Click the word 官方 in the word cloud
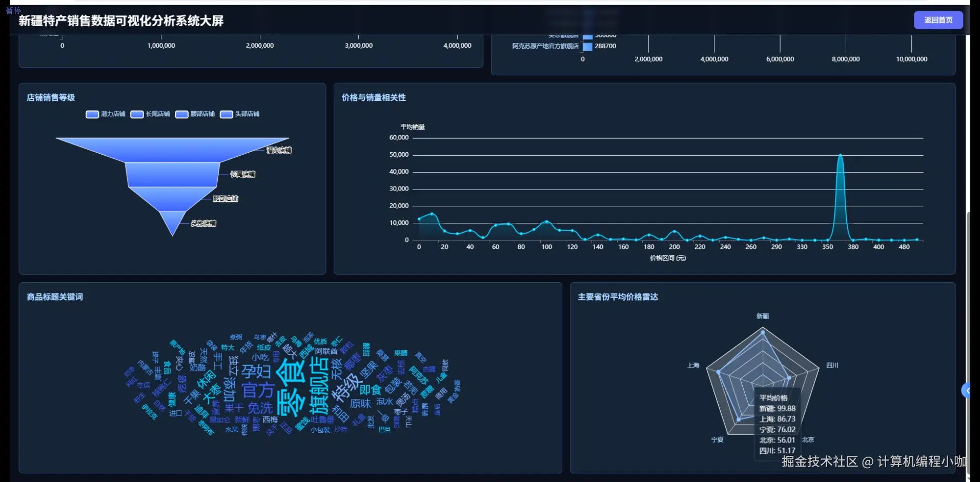 tap(258, 390)
